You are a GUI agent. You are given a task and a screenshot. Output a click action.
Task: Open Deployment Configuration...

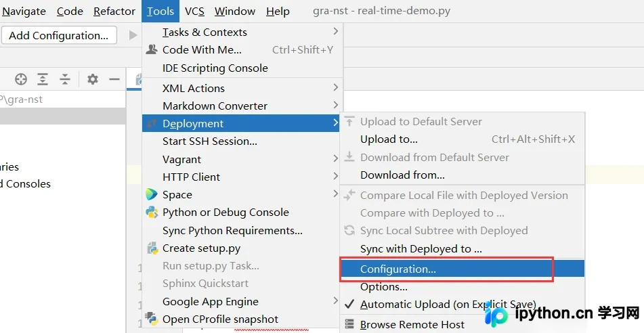462,269
